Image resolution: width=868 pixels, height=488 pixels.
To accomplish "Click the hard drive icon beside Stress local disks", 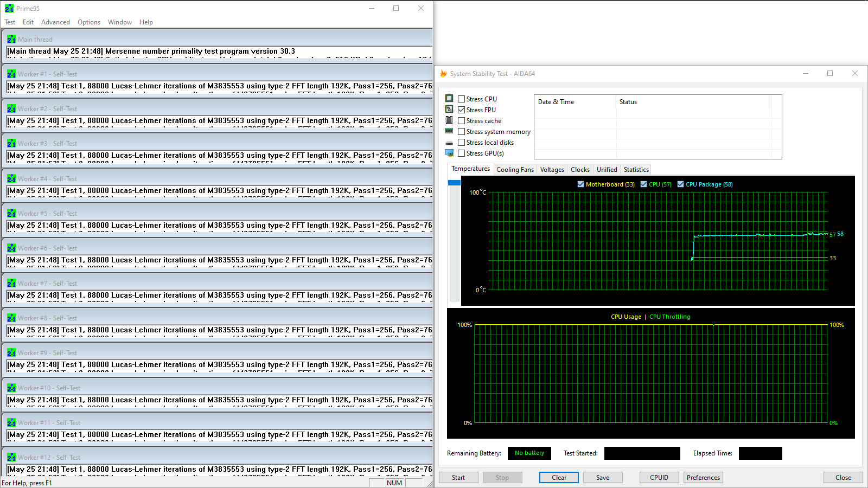I will pyautogui.click(x=449, y=142).
